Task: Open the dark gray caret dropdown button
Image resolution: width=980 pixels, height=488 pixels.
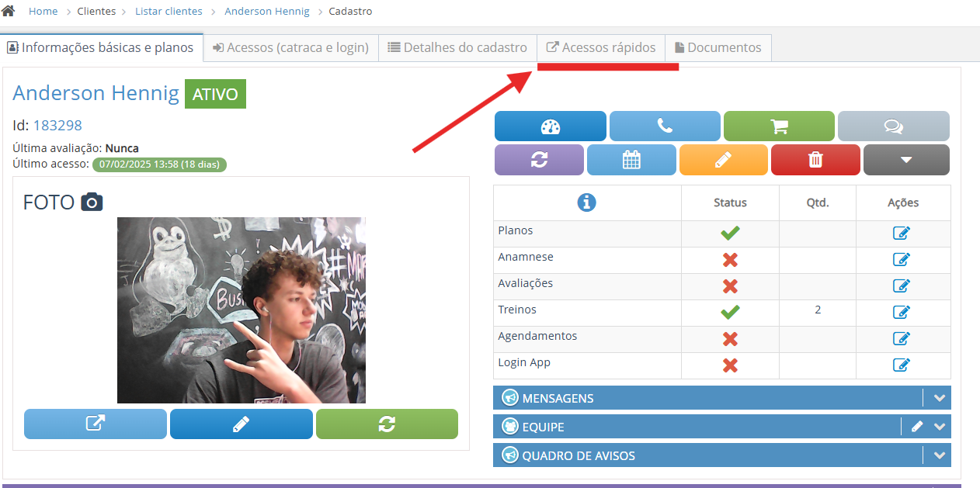Action: click(x=906, y=160)
